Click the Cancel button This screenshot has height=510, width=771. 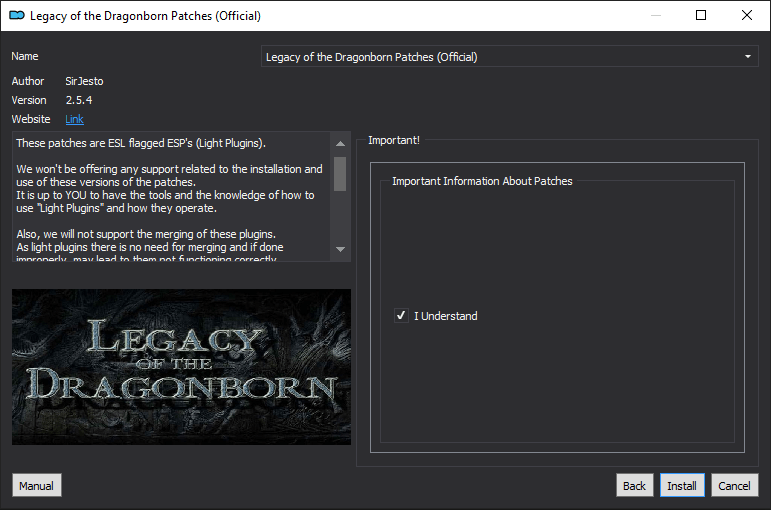pyautogui.click(x=734, y=485)
